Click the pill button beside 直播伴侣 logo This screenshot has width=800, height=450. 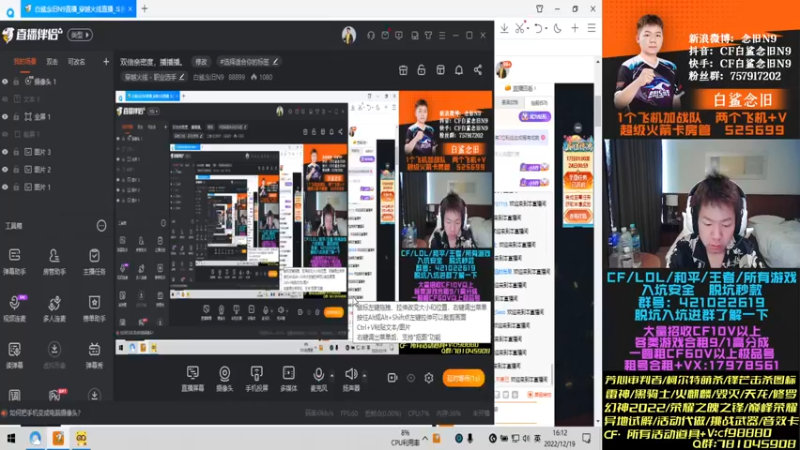point(80,35)
